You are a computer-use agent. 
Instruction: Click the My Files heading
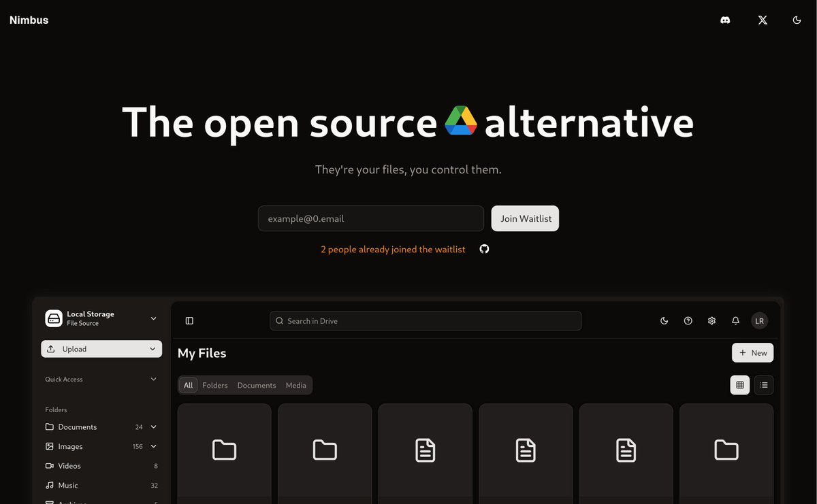pyautogui.click(x=202, y=353)
